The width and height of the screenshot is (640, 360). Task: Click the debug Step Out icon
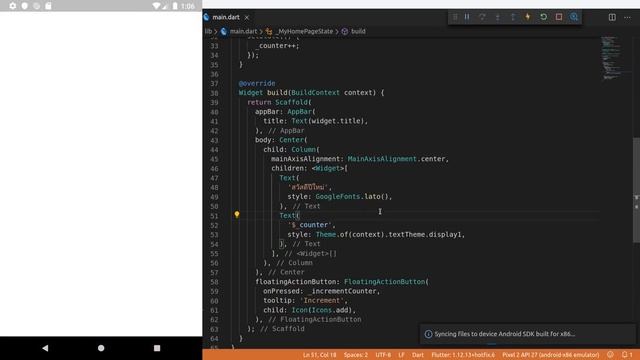513,17
